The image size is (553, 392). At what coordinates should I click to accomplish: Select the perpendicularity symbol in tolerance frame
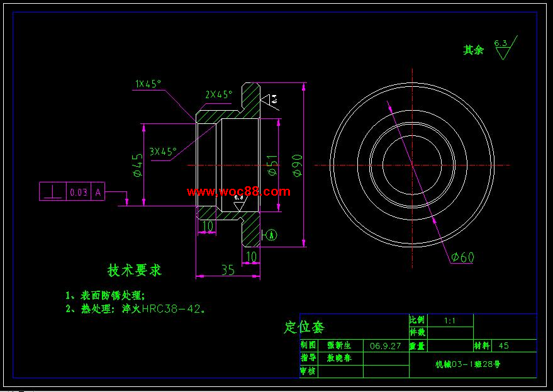coord(53,192)
